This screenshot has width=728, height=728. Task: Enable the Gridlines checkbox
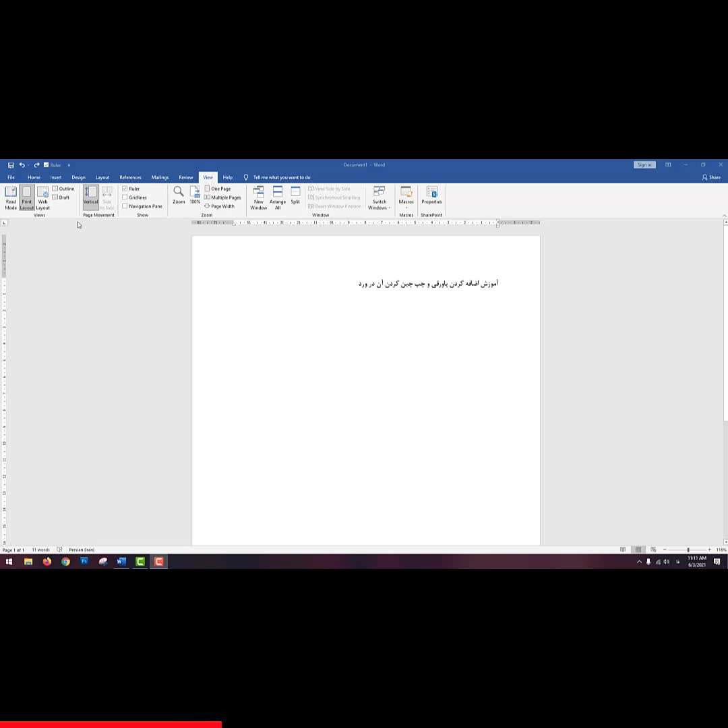click(125, 198)
